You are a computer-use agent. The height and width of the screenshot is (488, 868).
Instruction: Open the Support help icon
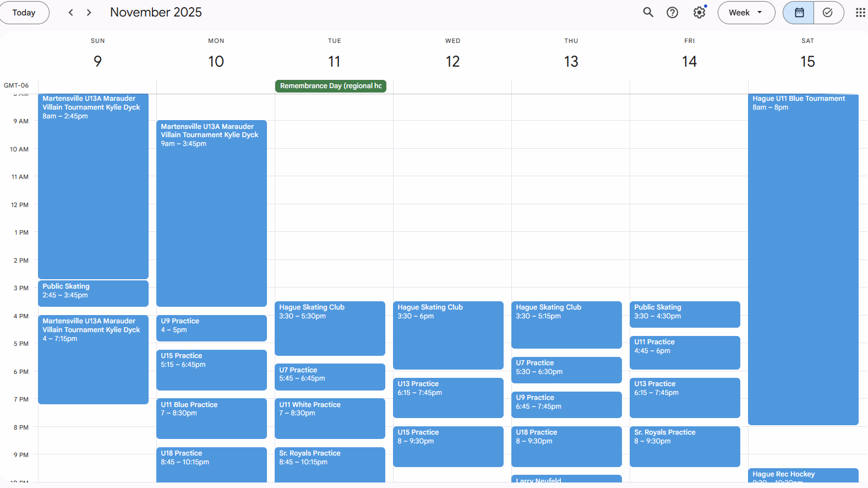[672, 13]
